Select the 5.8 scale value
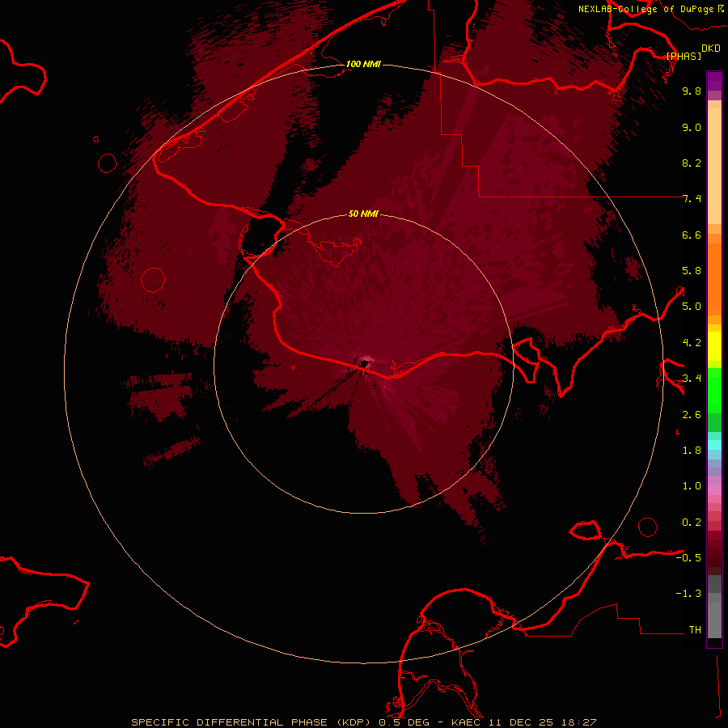Image resolution: width=728 pixels, height=728 pixels. pos(692,271)
